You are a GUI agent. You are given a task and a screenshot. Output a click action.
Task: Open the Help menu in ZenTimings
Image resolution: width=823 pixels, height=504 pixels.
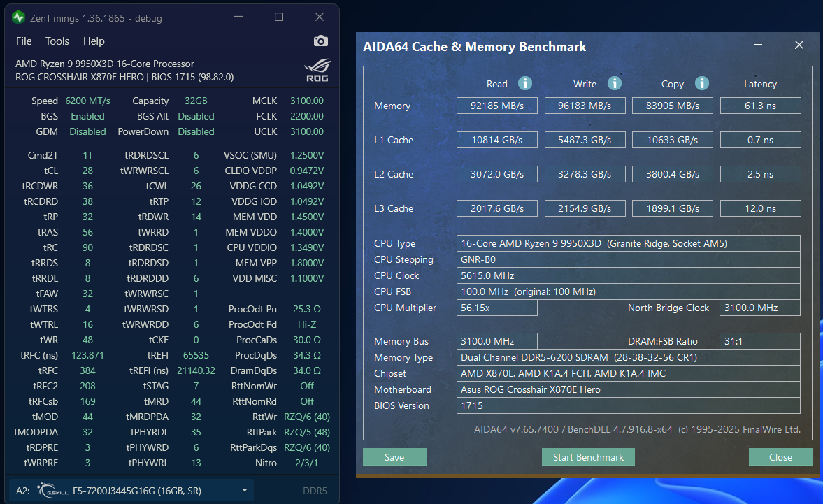click(94, 41)
